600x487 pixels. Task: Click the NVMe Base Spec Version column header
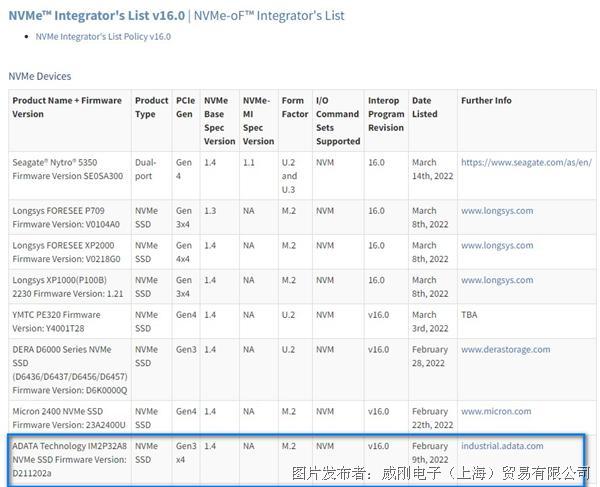pos(220,121)
